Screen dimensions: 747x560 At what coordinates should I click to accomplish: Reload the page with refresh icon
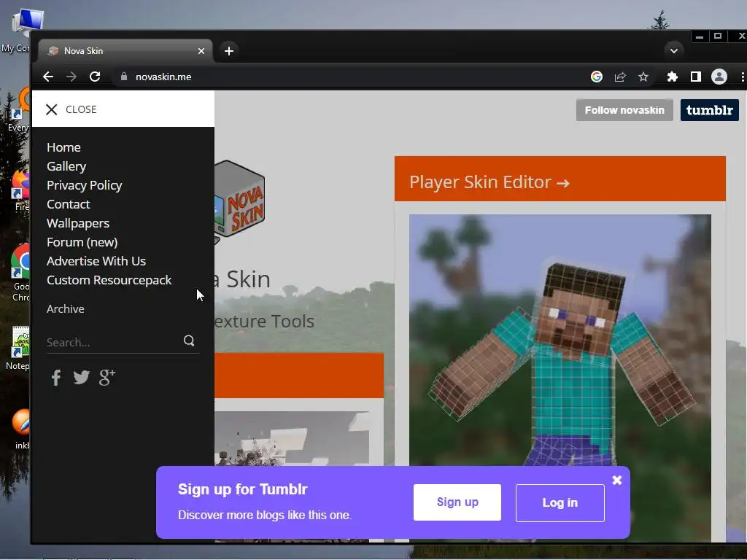[95, 77]
